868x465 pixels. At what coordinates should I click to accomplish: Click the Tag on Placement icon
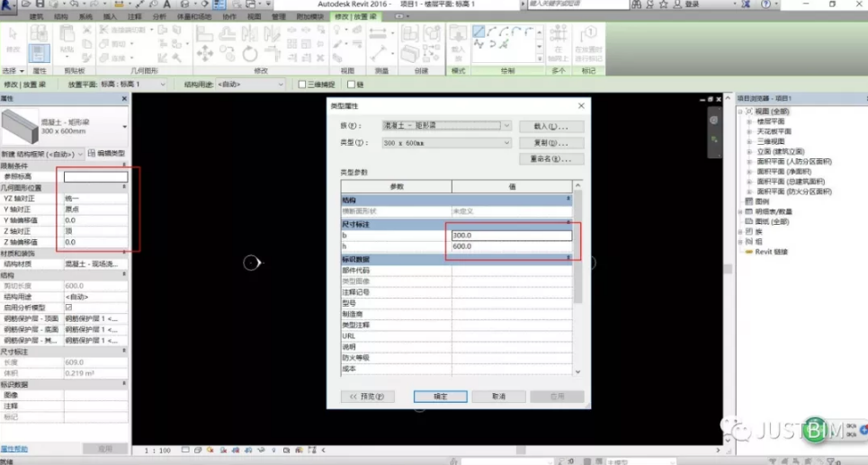point(588,35)
